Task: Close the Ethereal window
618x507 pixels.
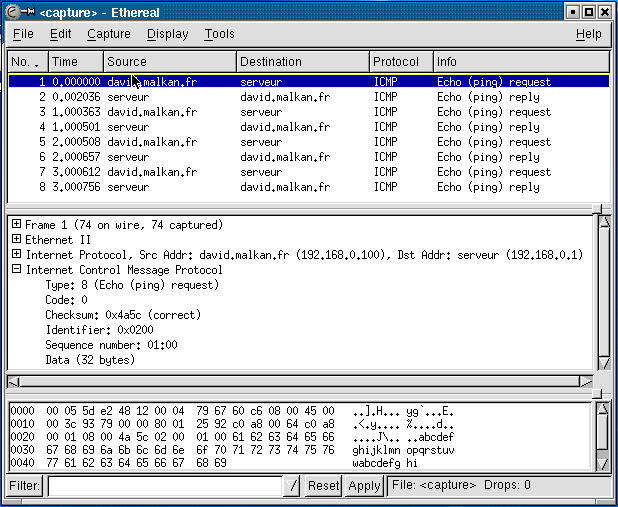Action: (x=605, y=12)
